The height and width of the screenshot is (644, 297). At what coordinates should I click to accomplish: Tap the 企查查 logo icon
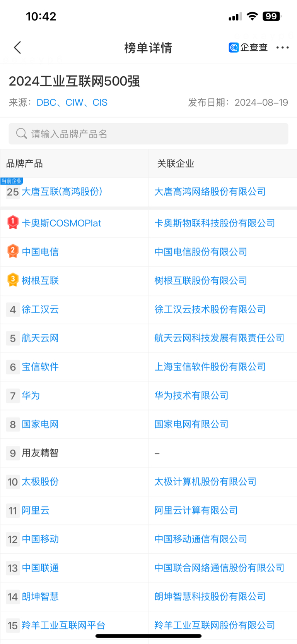(234, 47)
